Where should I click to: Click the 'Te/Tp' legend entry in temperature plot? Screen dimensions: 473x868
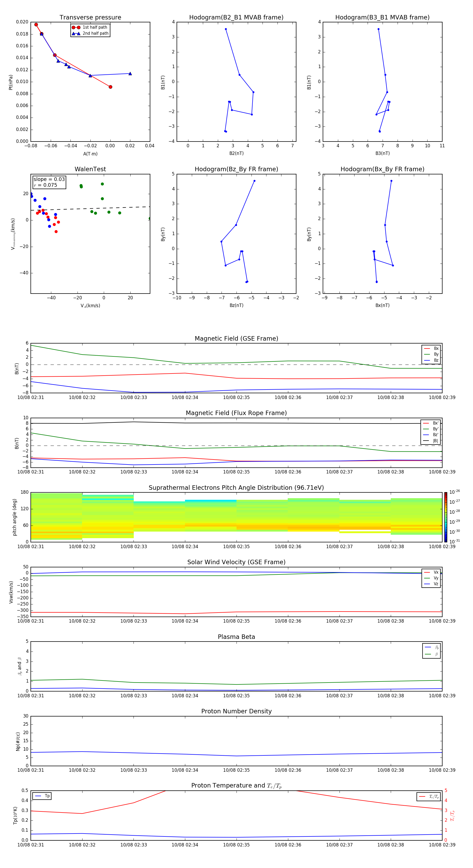(x=429, y=796)
